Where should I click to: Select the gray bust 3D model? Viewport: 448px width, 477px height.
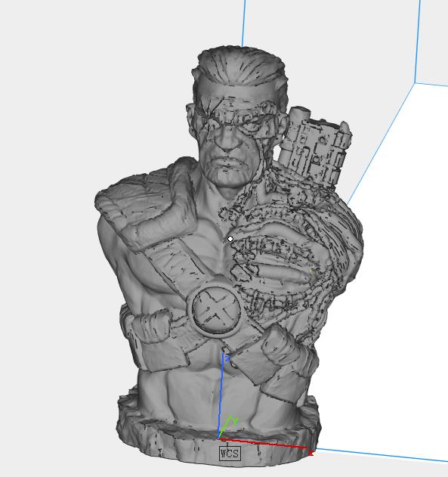(x=229, y=256)
